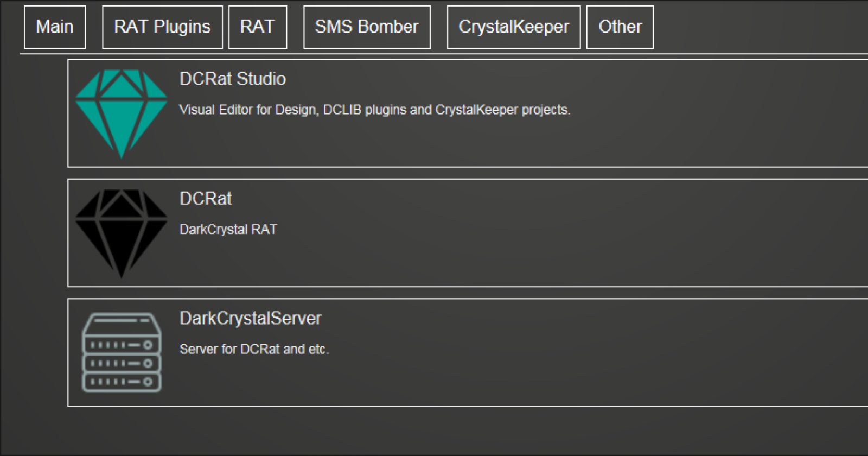Click the empty background below DarkCrystalServer card
The height and width of the screenshot is (456, 868).
click(x=434, y=432)
